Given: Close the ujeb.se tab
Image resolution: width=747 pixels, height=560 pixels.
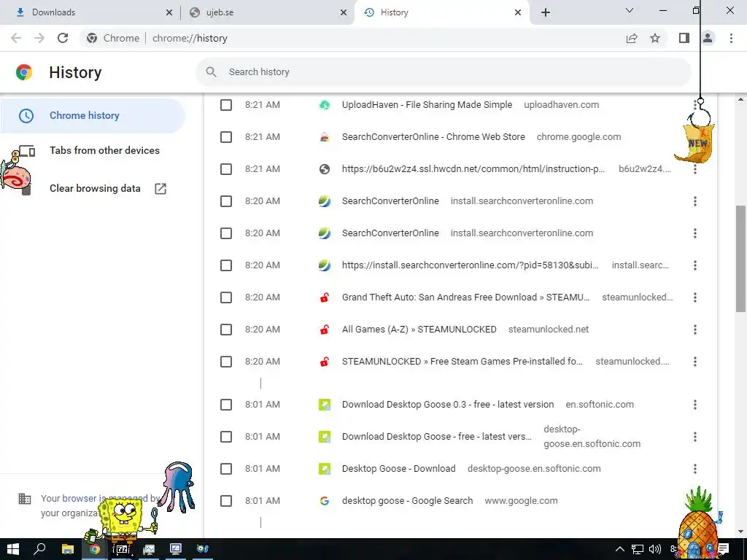Looking at the screenshot, I should (344, 12).
